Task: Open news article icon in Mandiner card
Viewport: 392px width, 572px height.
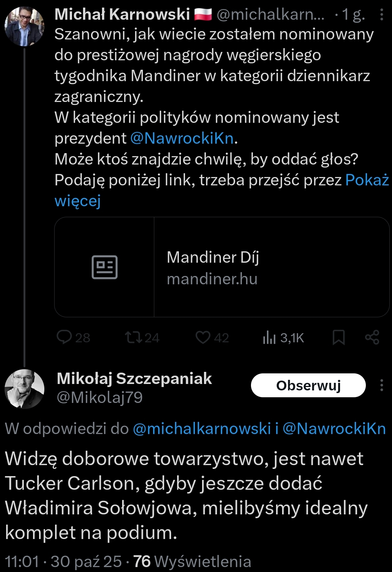Action: 105,267
